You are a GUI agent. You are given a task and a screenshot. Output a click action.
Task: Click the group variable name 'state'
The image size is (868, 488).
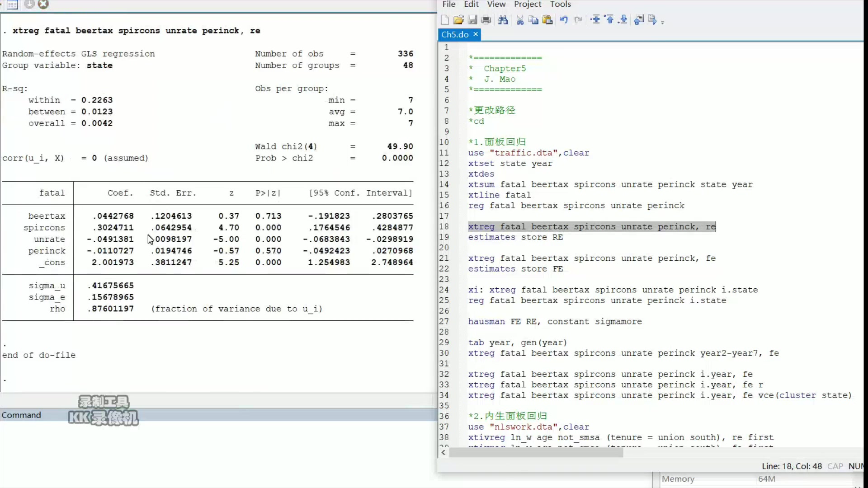pos(99,66)
